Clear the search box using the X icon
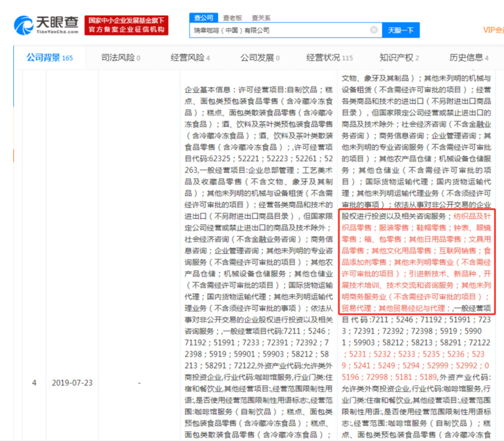The width and height of the screenshot is (504, 442). (x=375, y=30)
